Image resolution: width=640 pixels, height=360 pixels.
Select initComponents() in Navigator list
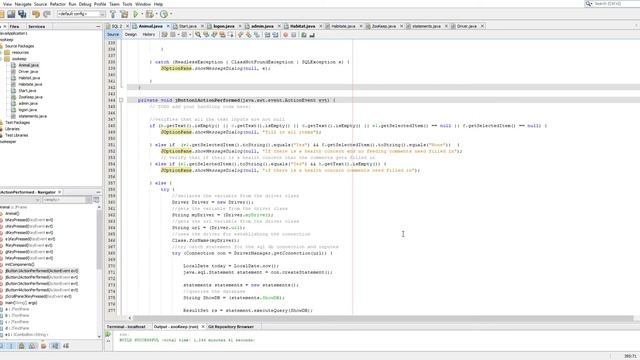coord(20,264)
